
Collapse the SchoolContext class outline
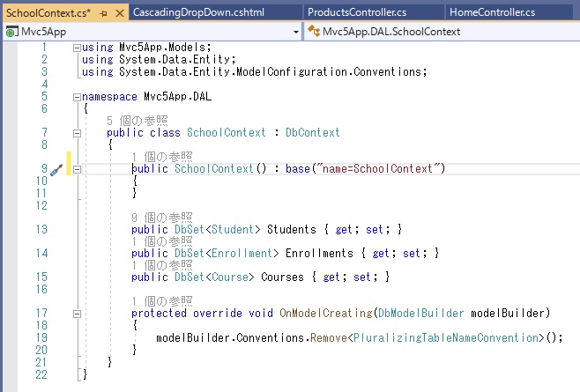coord(77,132)
